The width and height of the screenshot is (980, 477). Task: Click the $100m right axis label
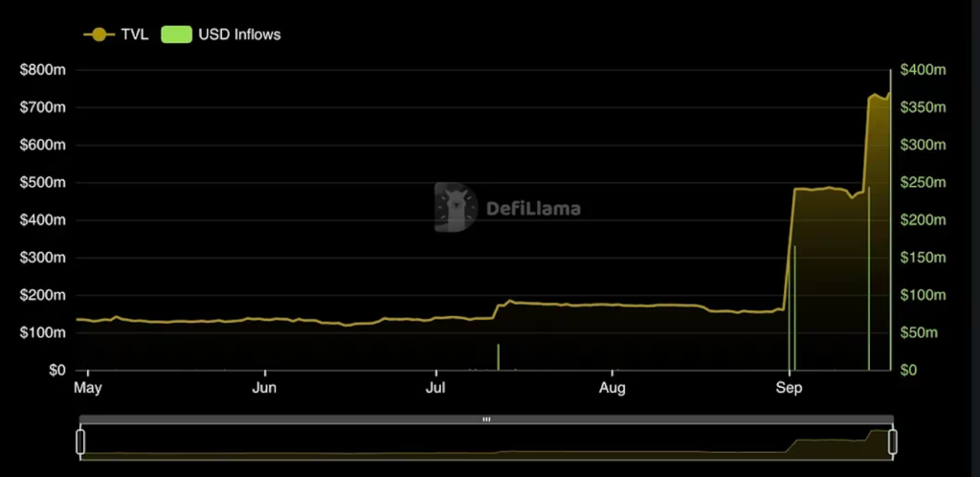(924, 295)
